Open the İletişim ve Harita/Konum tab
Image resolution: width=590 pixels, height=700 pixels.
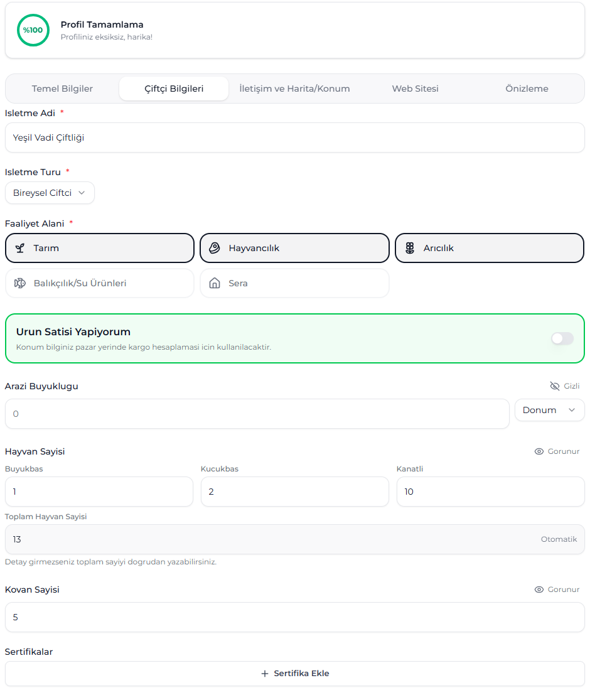294,89
